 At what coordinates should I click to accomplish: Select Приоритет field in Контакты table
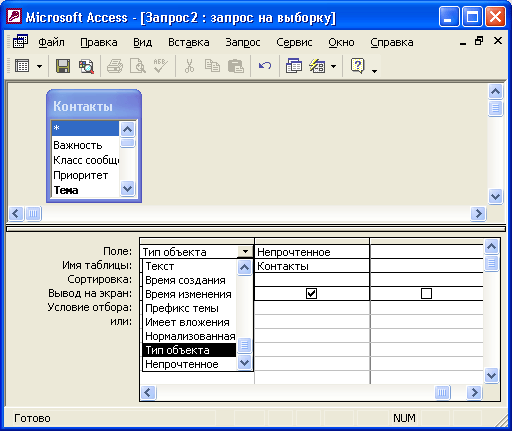click(85, 175)
